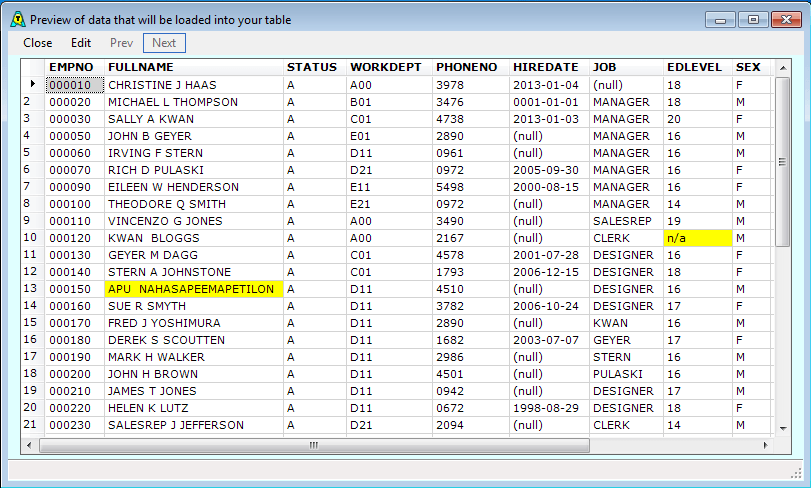Select the MARK H WALKER cell
811x488 pixels.
coord(194,357)
